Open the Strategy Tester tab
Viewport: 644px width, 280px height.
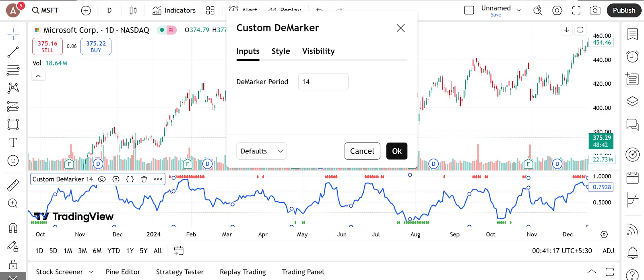[x=180, y=272]
